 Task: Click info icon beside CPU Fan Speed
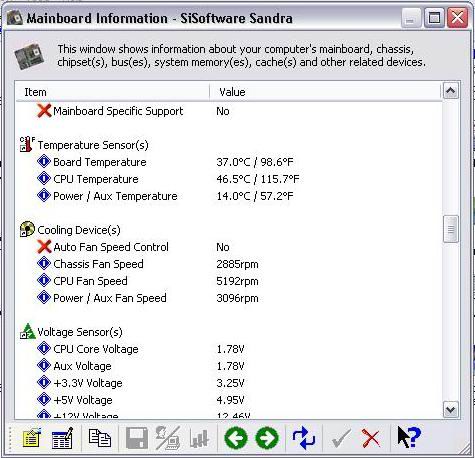(x=44, y=281)
